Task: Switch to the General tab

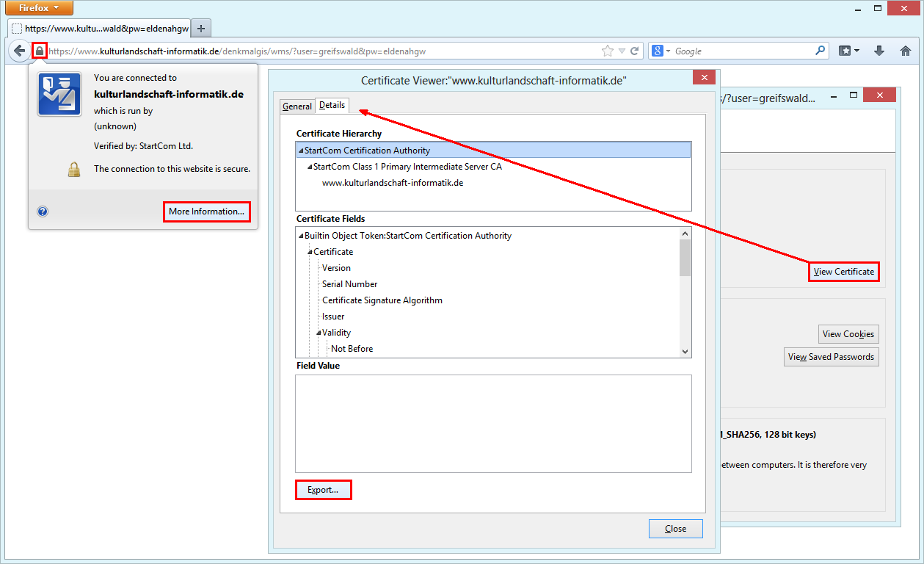Action: 297,106
